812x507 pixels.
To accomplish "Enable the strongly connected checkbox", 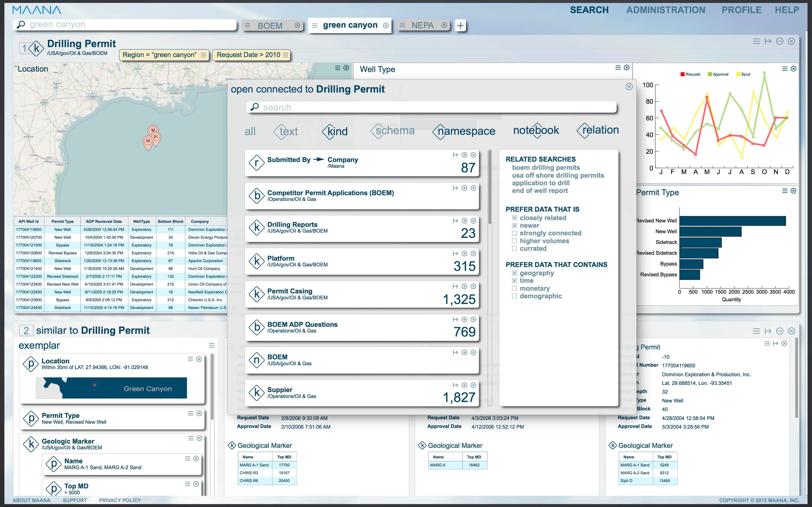I will 514,233.
